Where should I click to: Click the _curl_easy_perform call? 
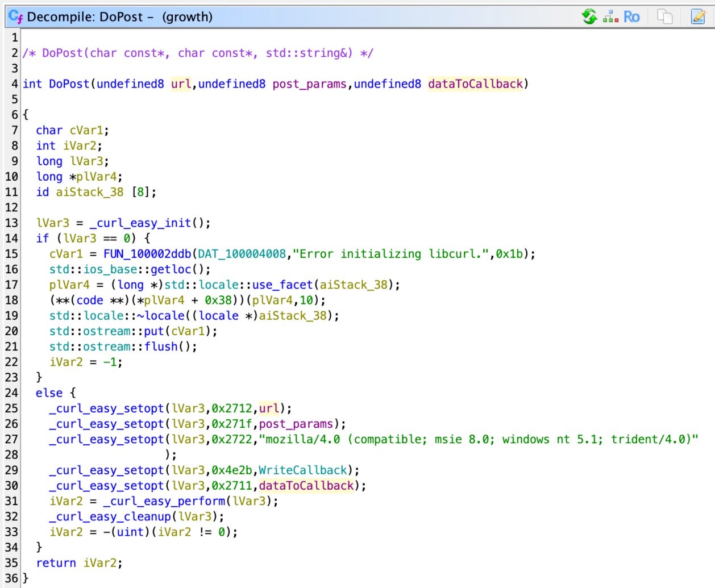[x=164, y=501]
